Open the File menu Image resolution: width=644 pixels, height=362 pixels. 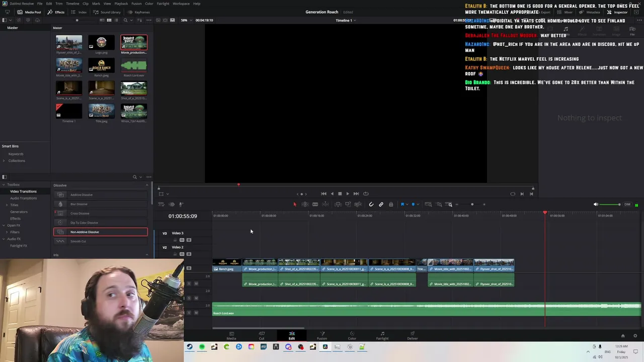point(40,4)
